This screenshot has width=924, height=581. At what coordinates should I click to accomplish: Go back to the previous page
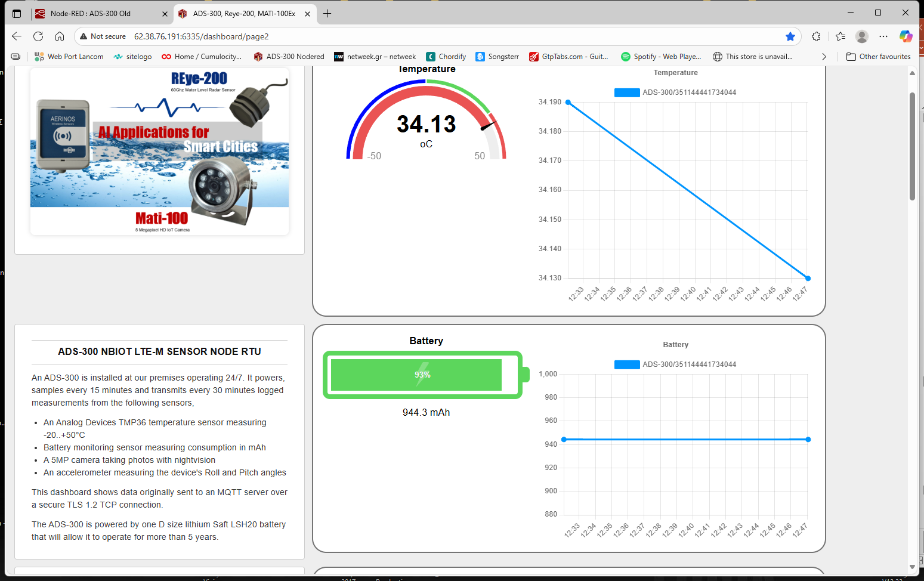tap(17, 36)
